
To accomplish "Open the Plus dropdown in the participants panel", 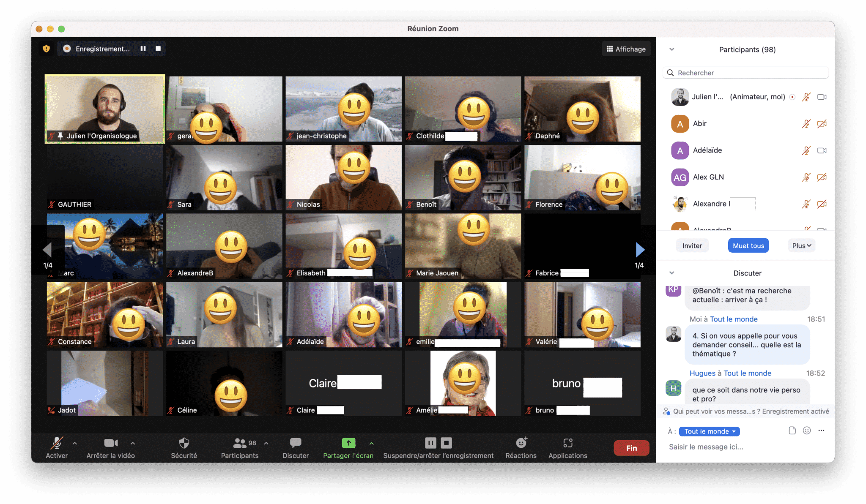I will click(801, 245).
